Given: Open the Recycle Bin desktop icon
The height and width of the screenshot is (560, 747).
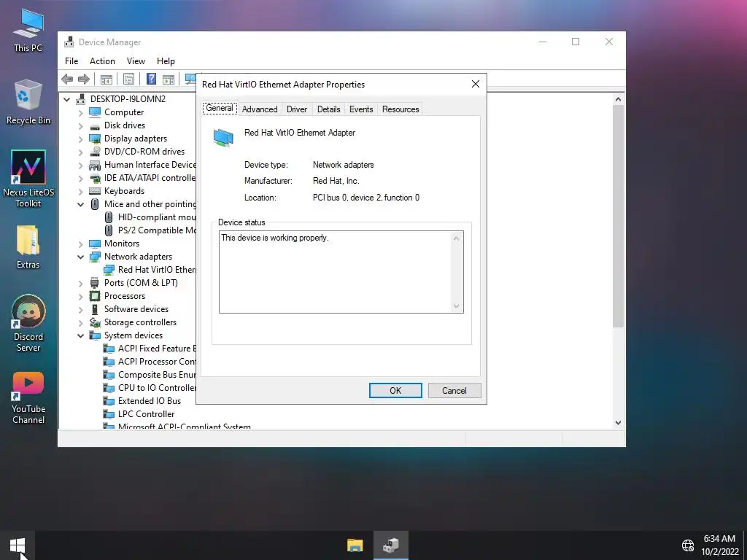Looking at the screenshot, I should pos(28,102).
